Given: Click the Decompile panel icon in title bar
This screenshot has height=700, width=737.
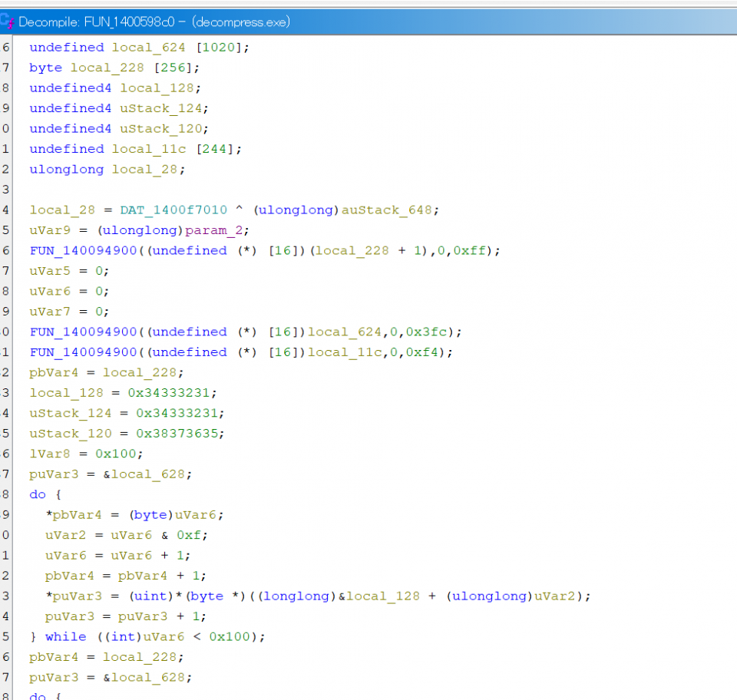Looking at the screenshot, I should click(7, 21).
